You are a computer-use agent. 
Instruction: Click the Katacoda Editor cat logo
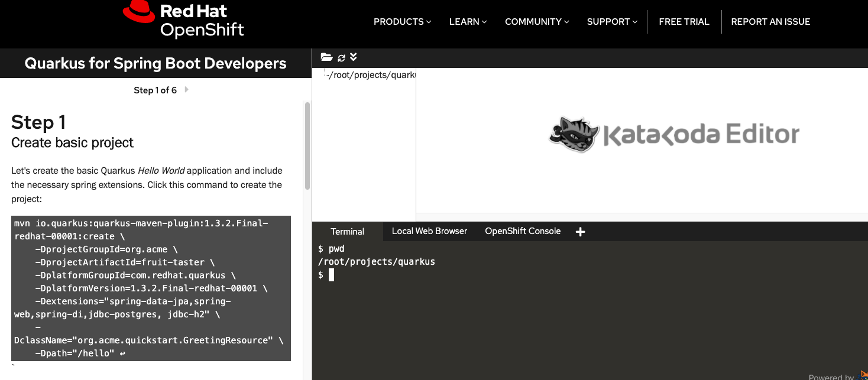[x=572, y=134]
